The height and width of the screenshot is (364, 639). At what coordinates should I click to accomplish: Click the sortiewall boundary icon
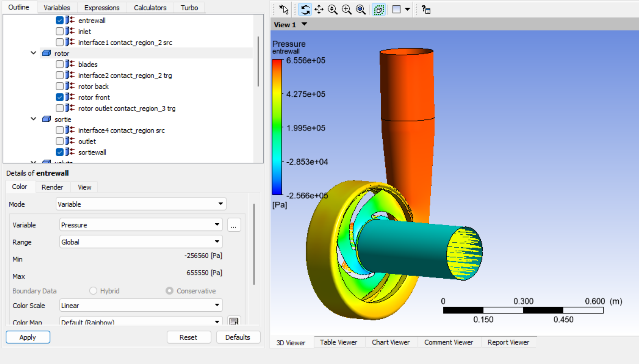[x=70, y=152]
